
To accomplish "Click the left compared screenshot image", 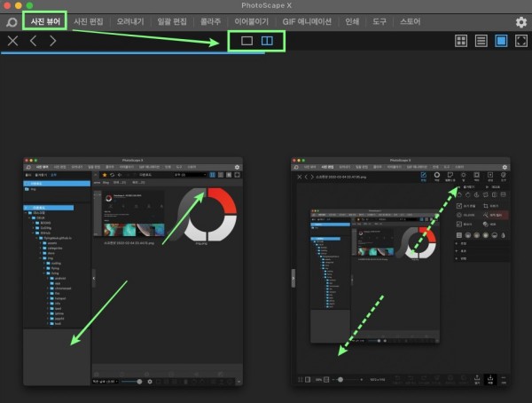I will pos(133,271).
